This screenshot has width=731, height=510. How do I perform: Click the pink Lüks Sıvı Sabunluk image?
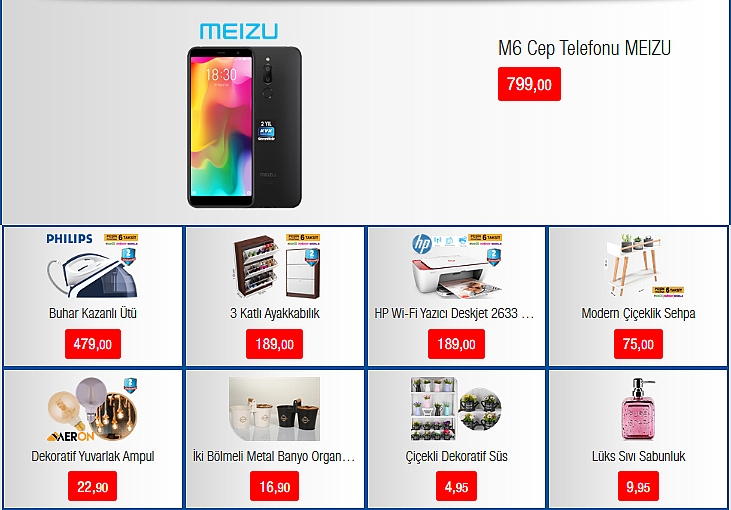pyautogui.click(x=638, y=409)
